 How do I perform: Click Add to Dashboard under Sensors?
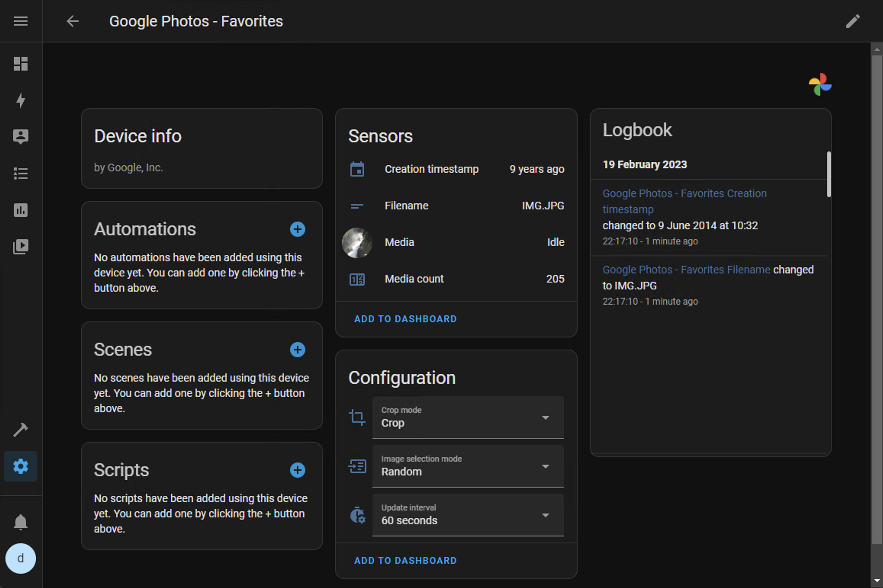(x=405, y=319)
